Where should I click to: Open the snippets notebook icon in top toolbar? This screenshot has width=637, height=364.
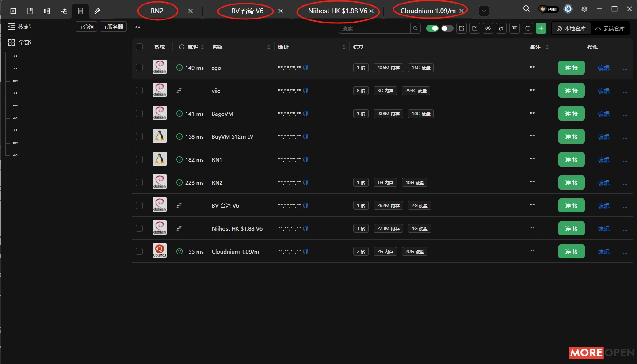click(x=29, y=11)
